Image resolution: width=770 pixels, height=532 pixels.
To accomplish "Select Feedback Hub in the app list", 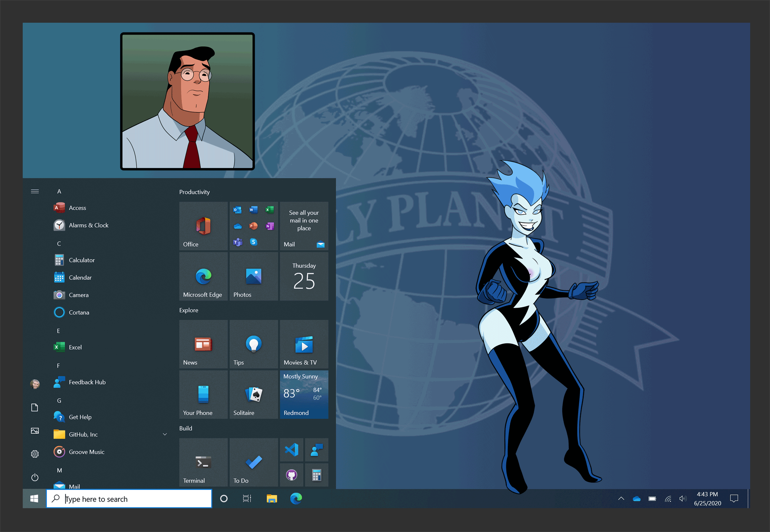I will coord(87,382).
